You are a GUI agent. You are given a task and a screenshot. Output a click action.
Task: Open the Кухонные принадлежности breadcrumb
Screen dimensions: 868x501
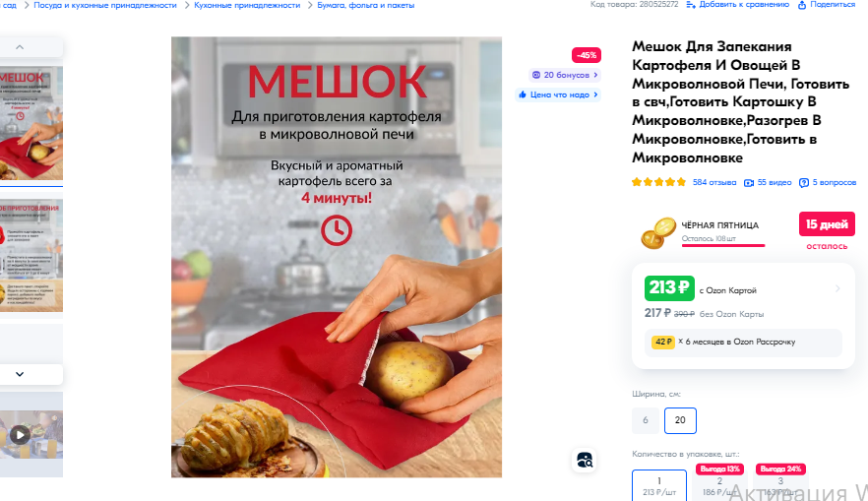pyautogui.click(x=247, y=5)
